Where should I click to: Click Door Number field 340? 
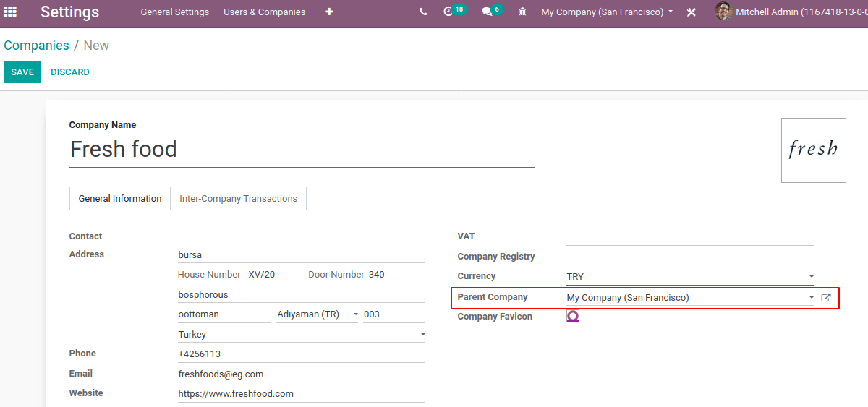pyautogui.click(x=396, y=275)
